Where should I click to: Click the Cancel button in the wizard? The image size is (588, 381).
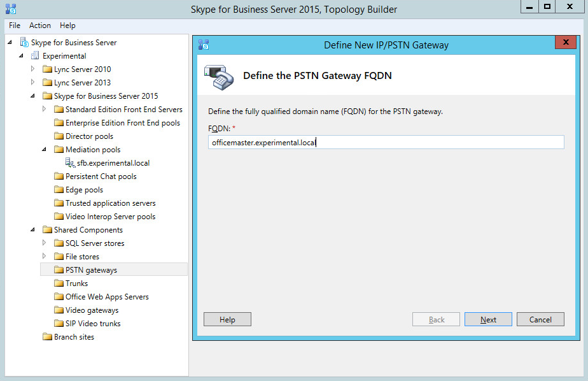(x=540, y=320)
